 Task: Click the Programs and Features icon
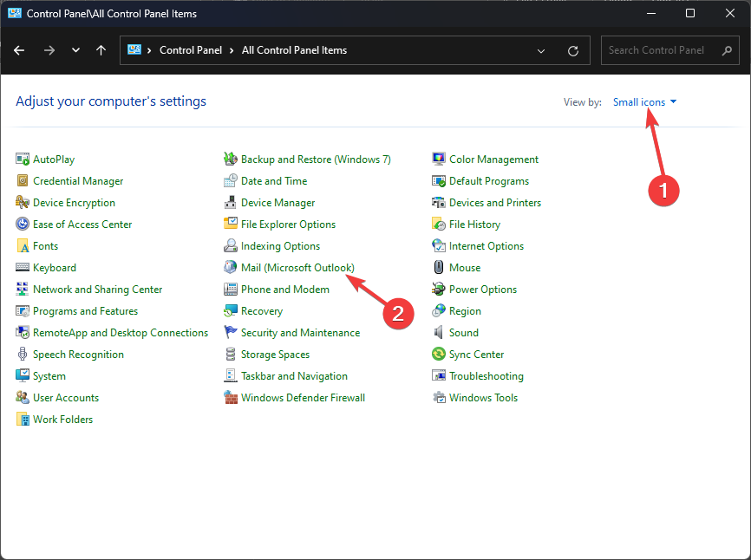(23, 310)
